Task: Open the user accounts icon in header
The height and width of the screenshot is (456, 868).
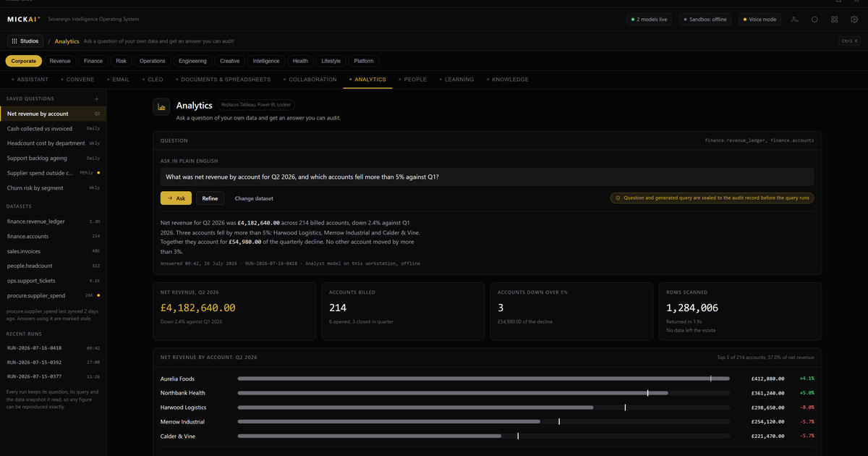Action: coord(795,20)
